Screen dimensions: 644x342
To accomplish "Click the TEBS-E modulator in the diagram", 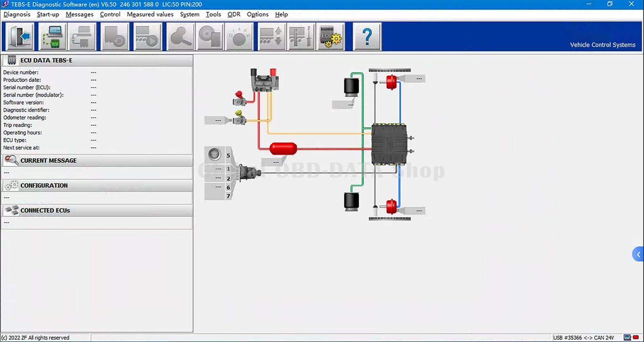I will (x=389, y=144).
